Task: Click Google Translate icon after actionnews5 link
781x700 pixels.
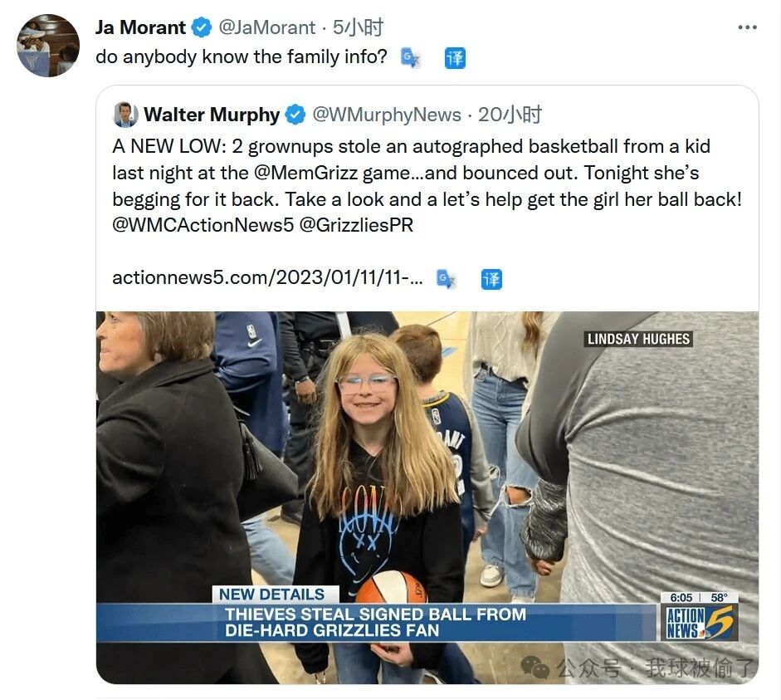Action: point(446,278)
